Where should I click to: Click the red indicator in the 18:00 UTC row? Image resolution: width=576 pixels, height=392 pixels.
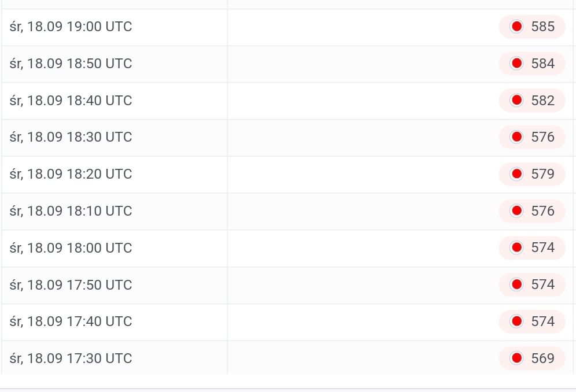click(517, 247)
